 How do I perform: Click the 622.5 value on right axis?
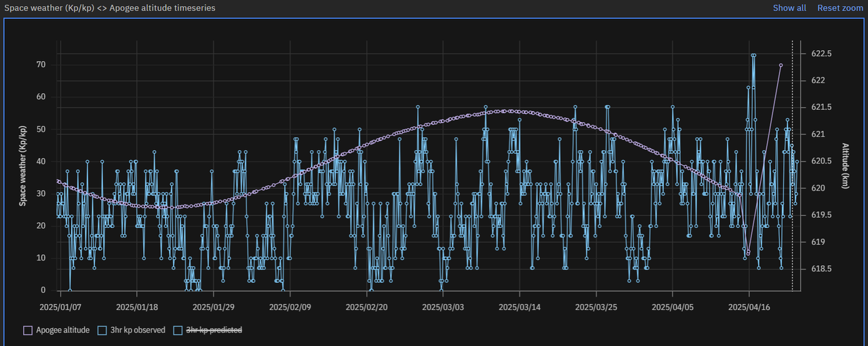[821, 54]
